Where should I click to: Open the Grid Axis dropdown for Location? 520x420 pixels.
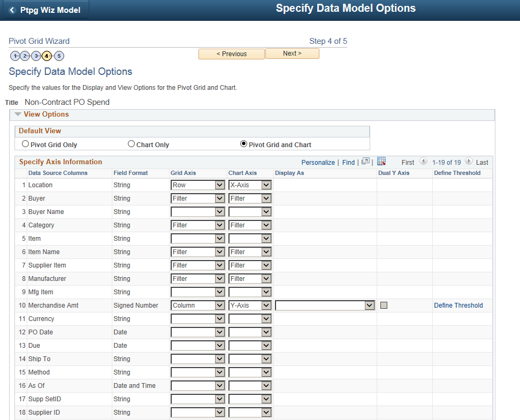(x=197, y=185)
